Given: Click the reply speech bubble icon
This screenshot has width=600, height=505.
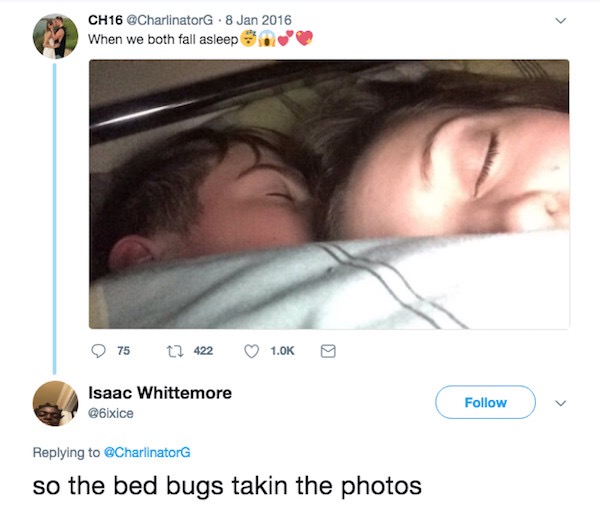Looking at the screenshot, I should point(98,351).
